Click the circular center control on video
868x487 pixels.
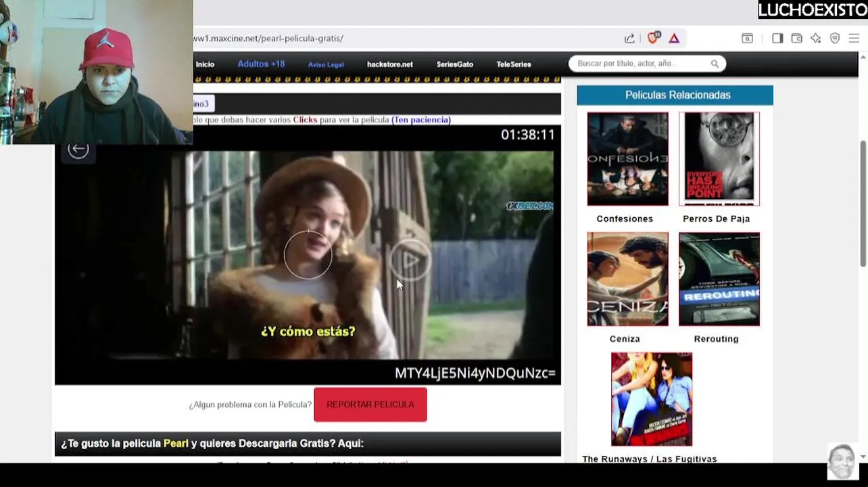(308, 255)
